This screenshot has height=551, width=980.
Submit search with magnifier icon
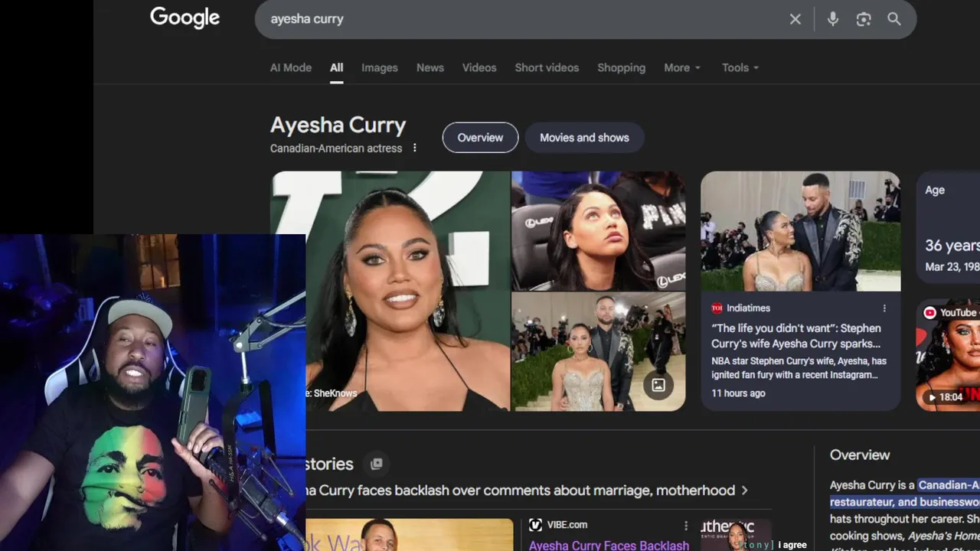pos(894,19)
